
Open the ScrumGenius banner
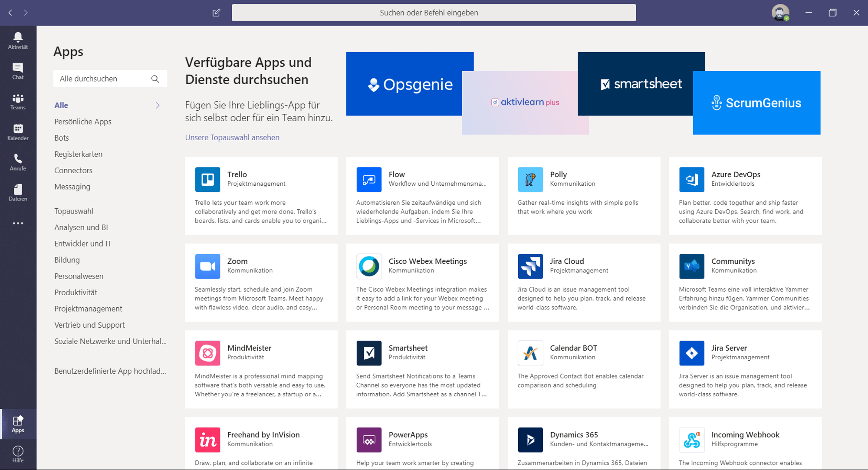point(757,103)
